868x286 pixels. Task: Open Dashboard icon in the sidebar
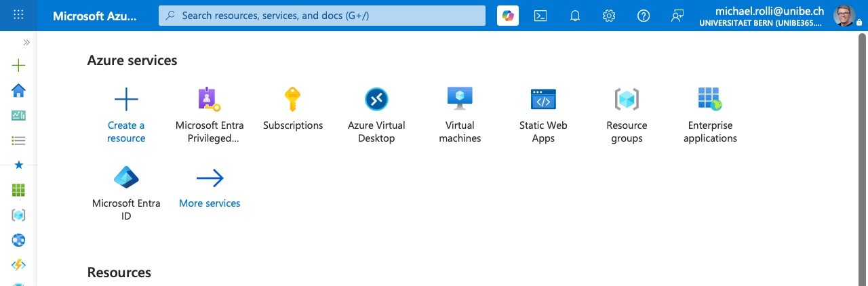(18, 116)
